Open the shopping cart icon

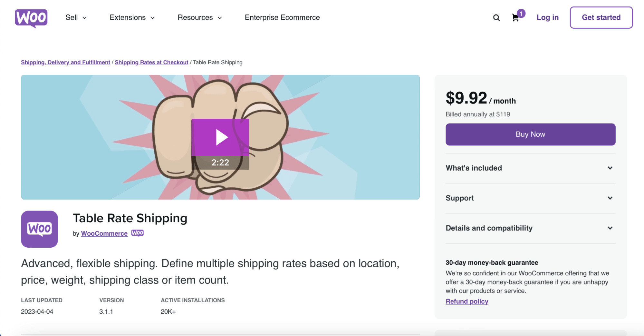click(515, 18)
